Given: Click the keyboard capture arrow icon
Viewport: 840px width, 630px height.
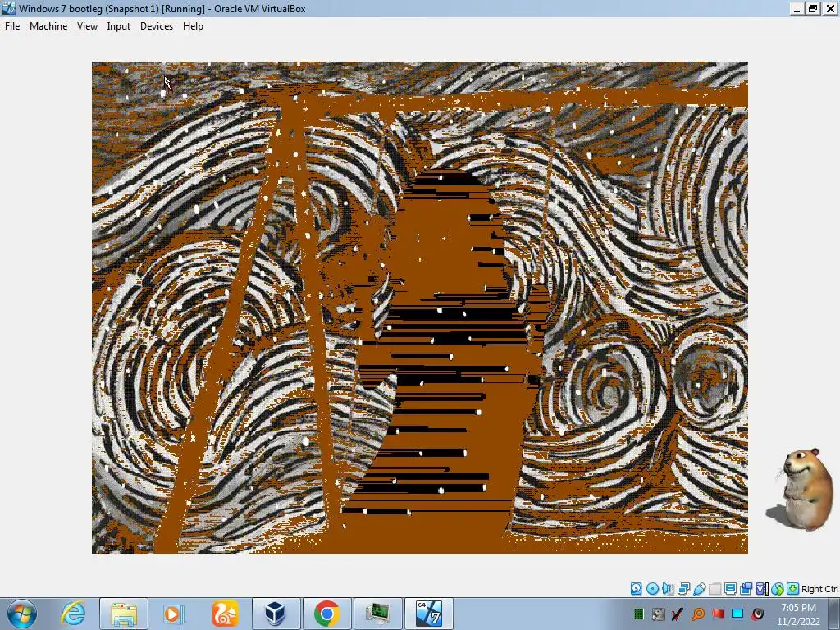Looking at the screenshot, I should (793, 589).
